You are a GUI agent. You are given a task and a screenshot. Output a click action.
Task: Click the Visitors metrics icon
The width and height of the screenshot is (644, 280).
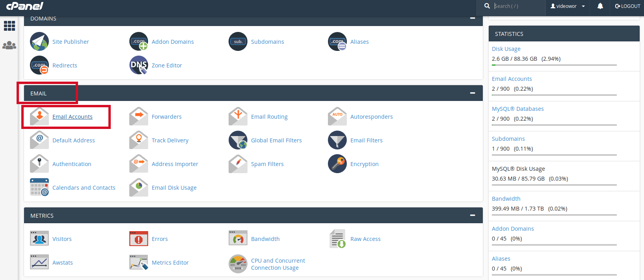pyautogui.click(x=39, y=239)
